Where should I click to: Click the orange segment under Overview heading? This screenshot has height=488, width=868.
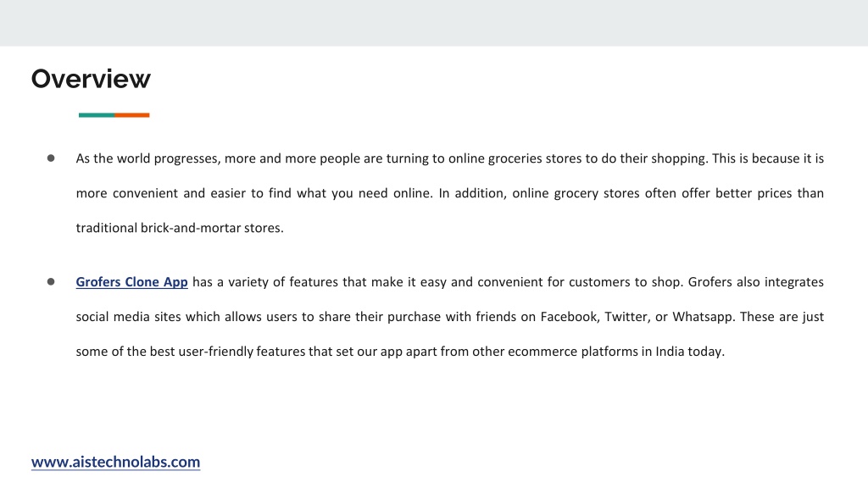pyautogui.click(x=132, y=115)
